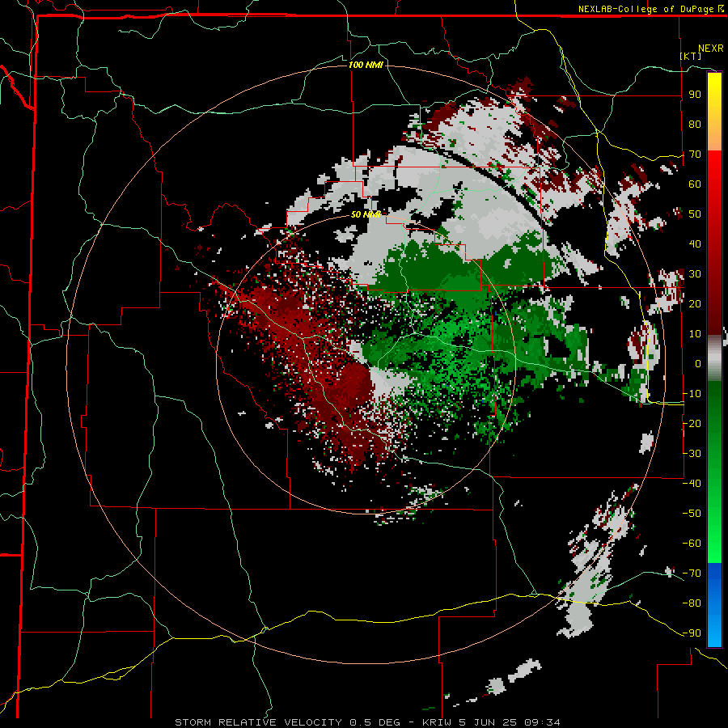Click the positive 50 value on the velocity scale
This screenshot has height=728, width=728.
pos(695,214)
